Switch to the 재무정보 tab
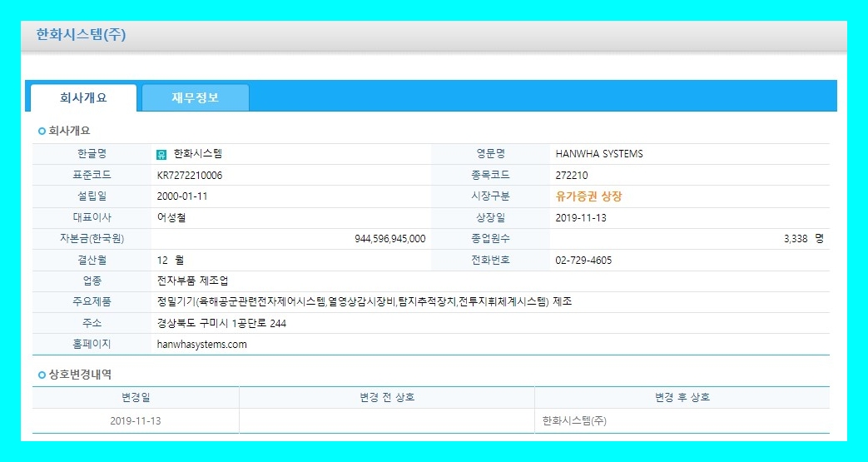The height and width of the screenshot is (462, 868). (x=196, y=98)
